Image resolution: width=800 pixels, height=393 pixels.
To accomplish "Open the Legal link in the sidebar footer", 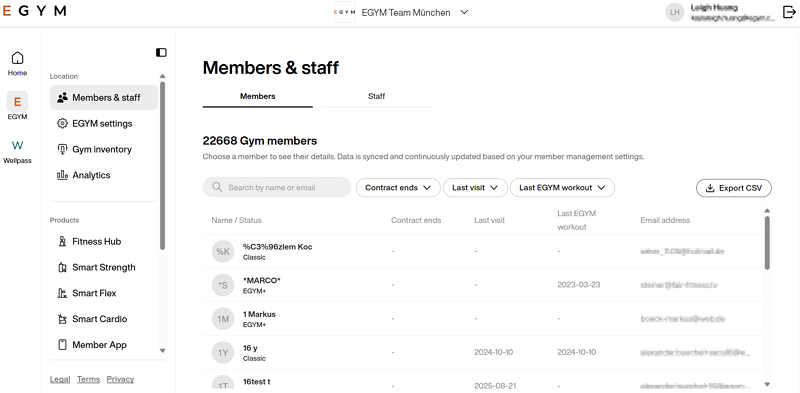I will click(x=60, y=379).
